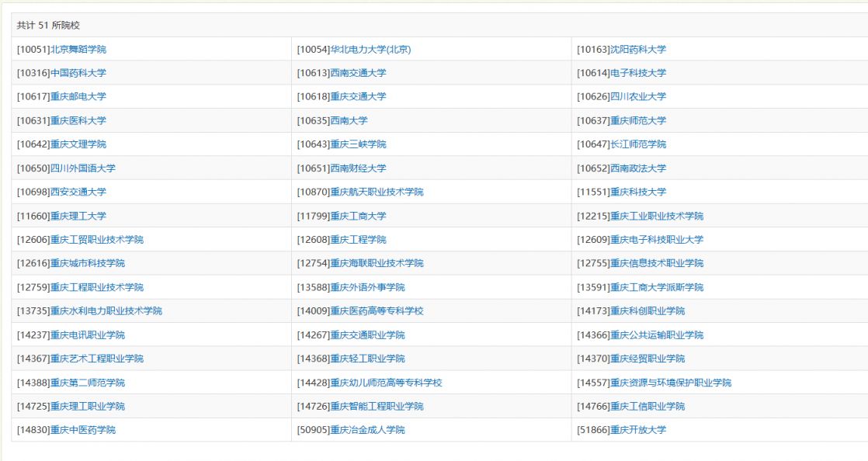This screenshot has width=868, height=461.
Task: Open 重庆幼儿师范高等专科学校 link
Action: pyautogui.click(x=387, y=383)
